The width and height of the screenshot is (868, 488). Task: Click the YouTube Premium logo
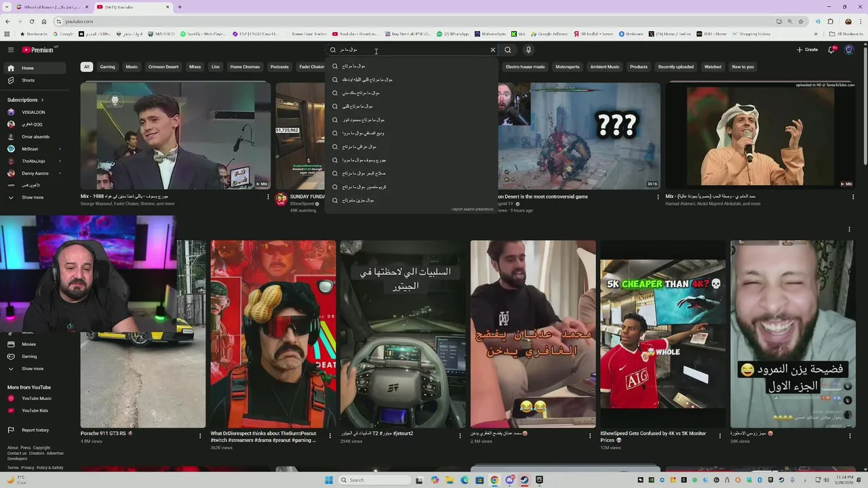pos(38,49)
